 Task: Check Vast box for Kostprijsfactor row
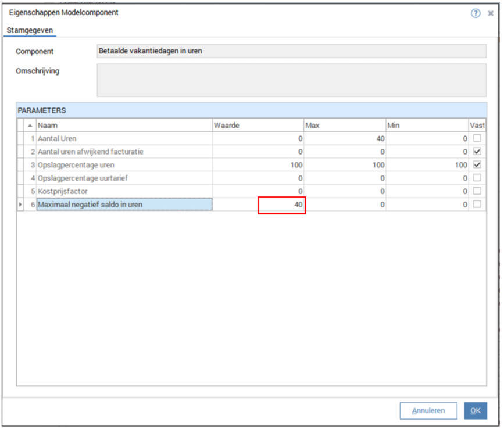coord(477,191)
